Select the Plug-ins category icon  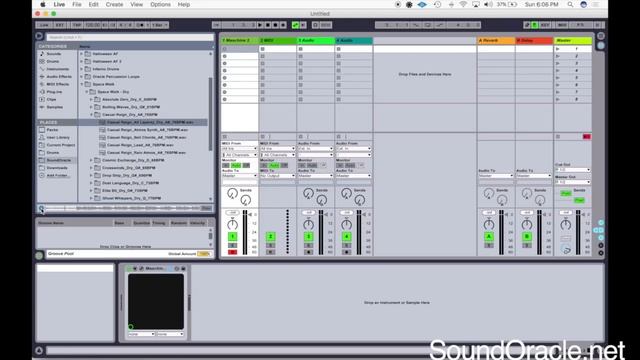[42, 92]
